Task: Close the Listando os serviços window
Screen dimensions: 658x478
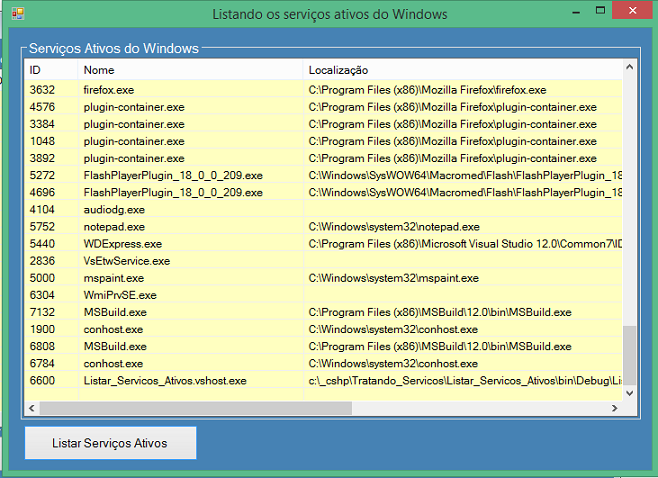Action: click(632, 10)
